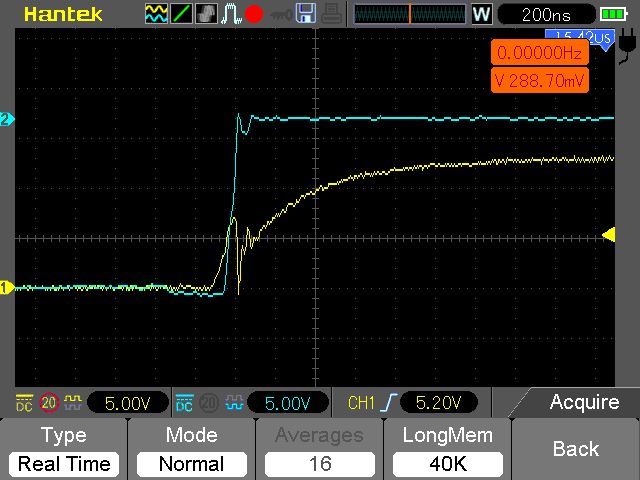Viewport: 640px width, 480px height.
Task: Click the channel 2 cyan ground marker
Action: tap(7, 119)
